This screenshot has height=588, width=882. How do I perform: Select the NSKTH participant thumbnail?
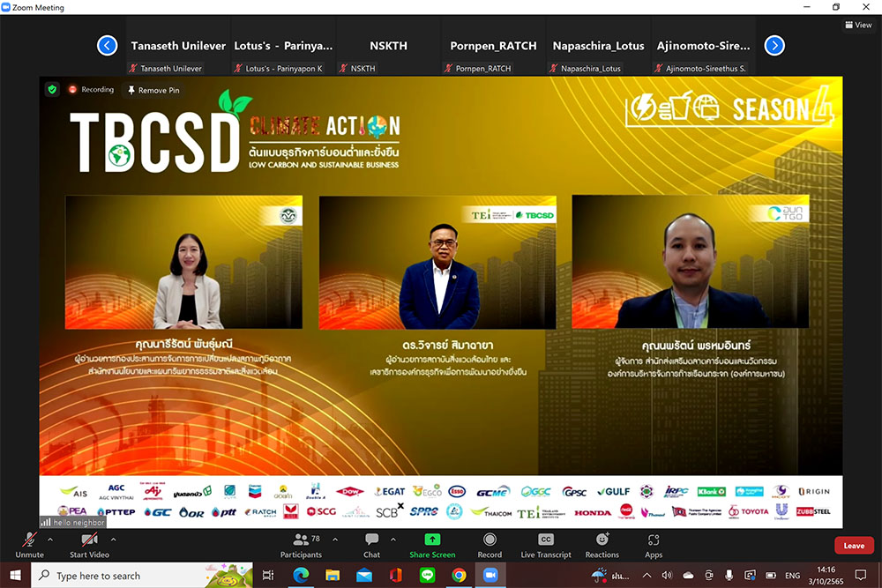click(388, 46)
